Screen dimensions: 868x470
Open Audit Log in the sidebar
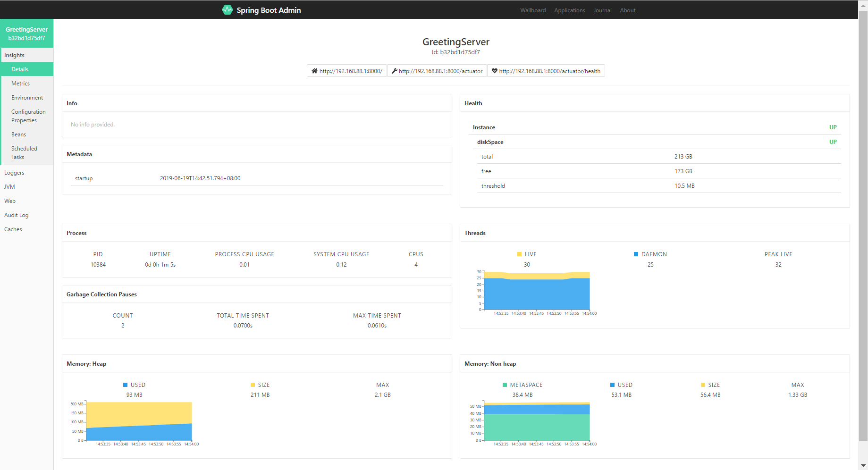tap(26, 215)
